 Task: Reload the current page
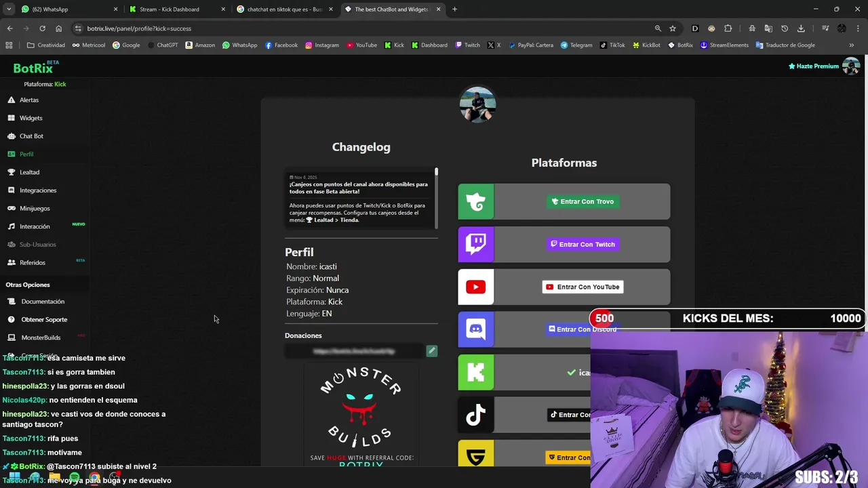(x=42, y=28)
